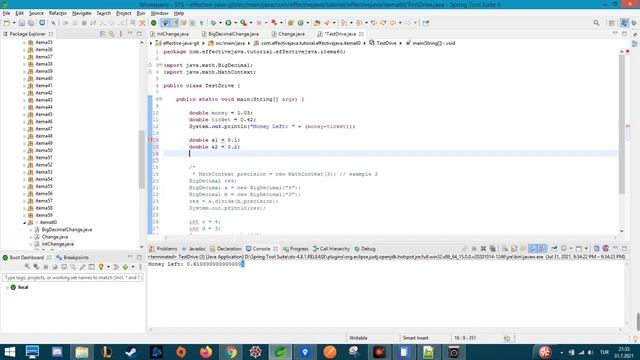
Task: Open the Progress tab
Action: click(296, 249)
